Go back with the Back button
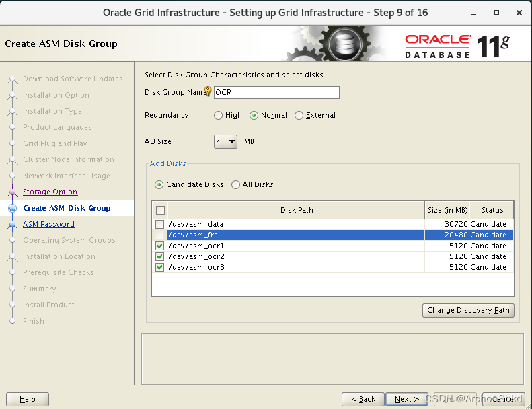532x409 pixels. point(363,399)
